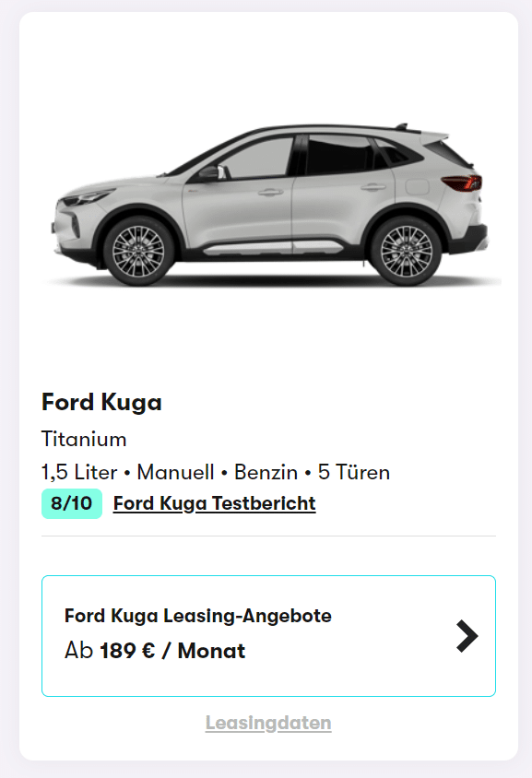Click the Titanium trim label
This screenshot has width=532, height=778.
tap(84, 439)
